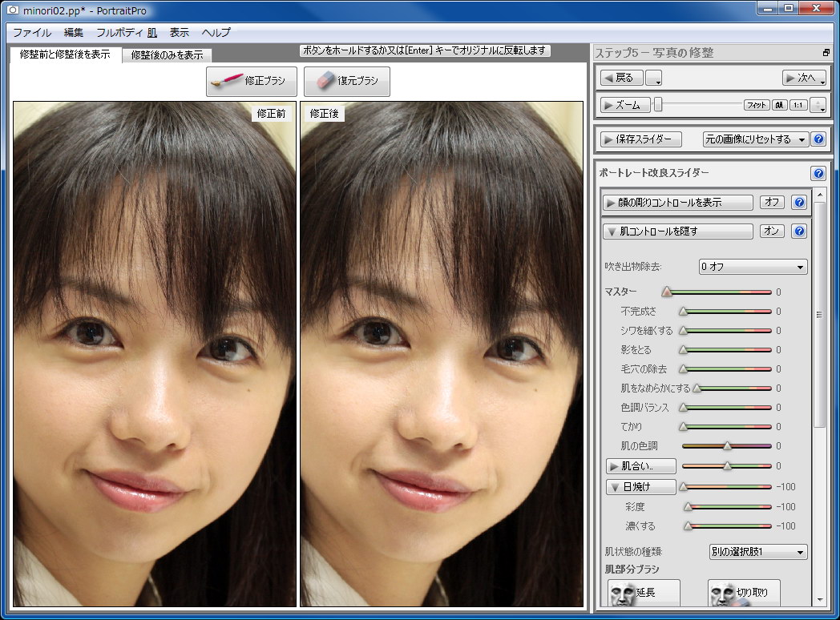Click the 修正前 before image
This screenshot has height=620, width=840.
click(x=154, y=354)
